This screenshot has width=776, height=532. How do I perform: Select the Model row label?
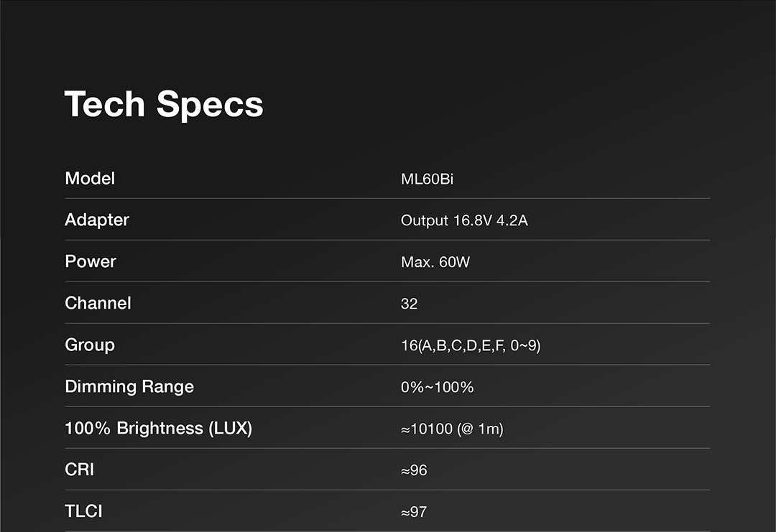pyautogui.click(x=90, y=178)
